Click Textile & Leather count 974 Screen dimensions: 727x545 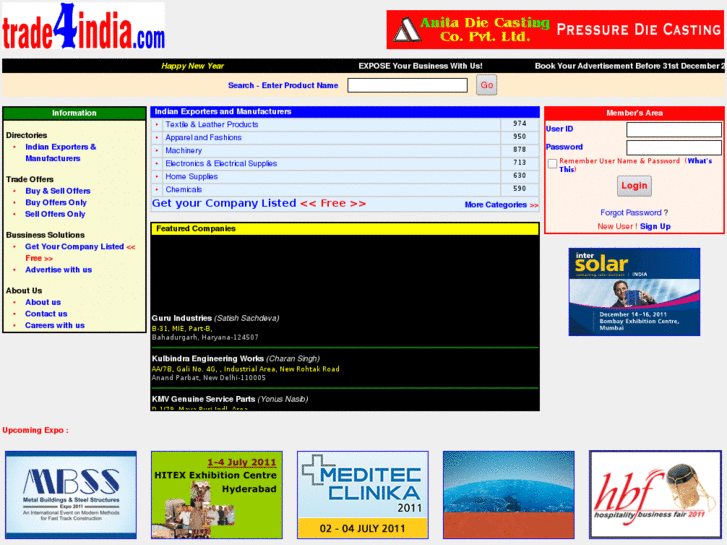click(520, 123)
